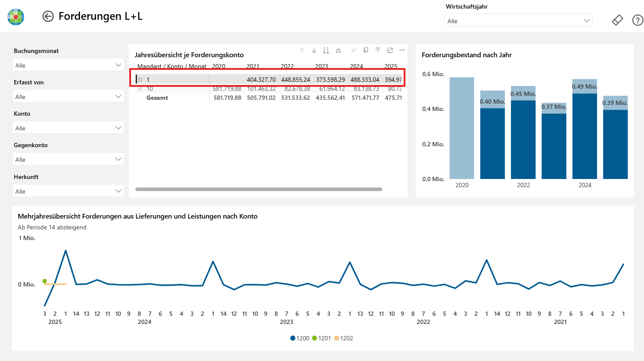Show filters affecting the Jahresübersicht visual
Viewport: 644px width, 361px height.
click(378, 50)
